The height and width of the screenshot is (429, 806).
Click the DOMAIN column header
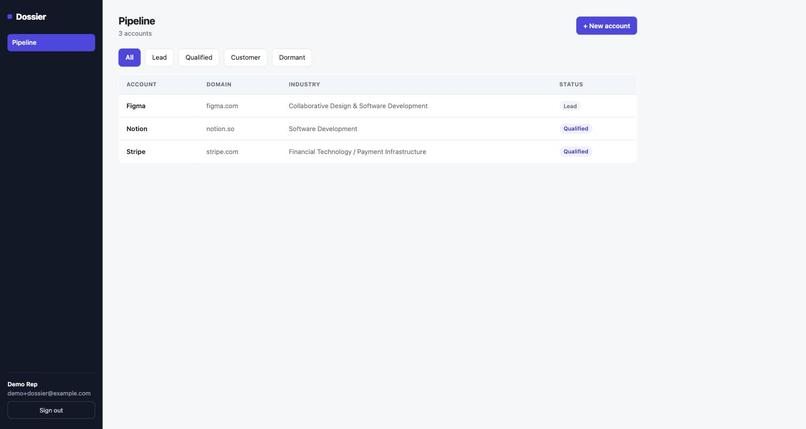pyautogui.click(x=219, y=84)
